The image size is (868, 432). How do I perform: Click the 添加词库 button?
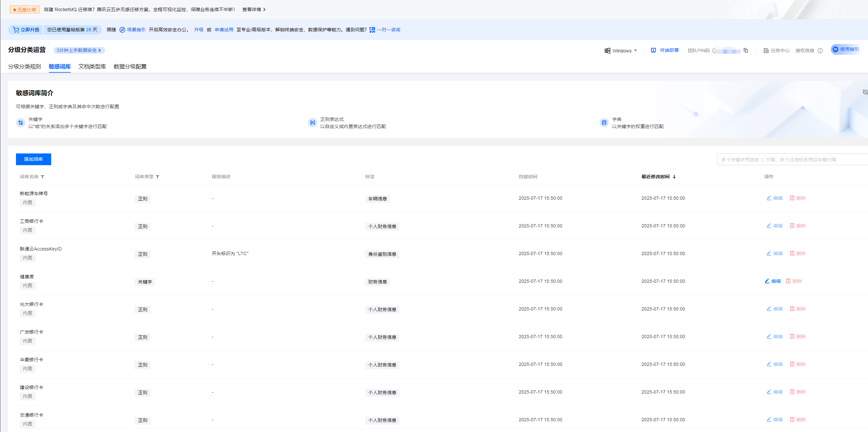[x=33, y=159]
